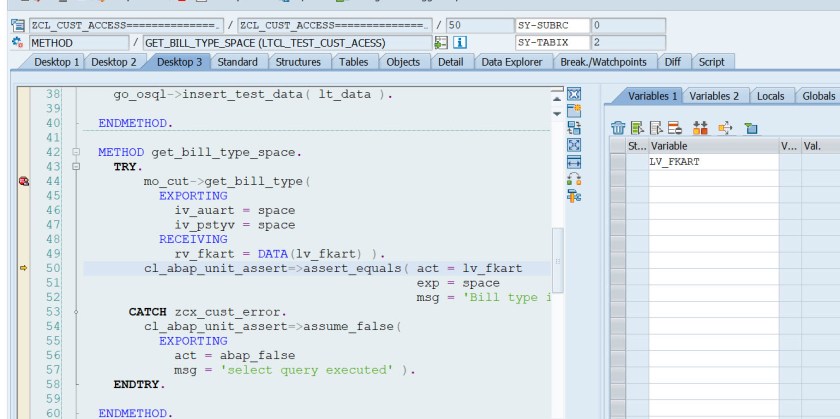The width and height of the screenshot is (840, 419).
Task: Click the maximize tool icon beside editor
Action: (x=574, y=145)
